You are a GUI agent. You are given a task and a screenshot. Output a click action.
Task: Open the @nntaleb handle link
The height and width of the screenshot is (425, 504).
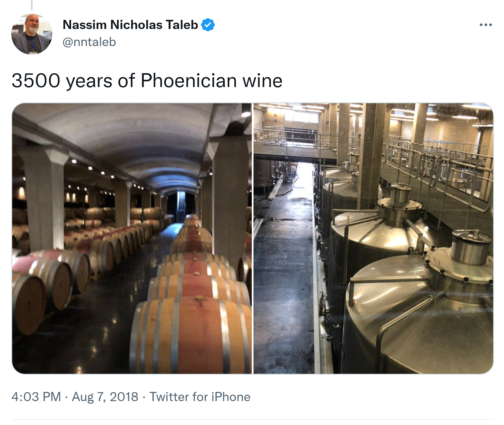[x=89, y=42]
